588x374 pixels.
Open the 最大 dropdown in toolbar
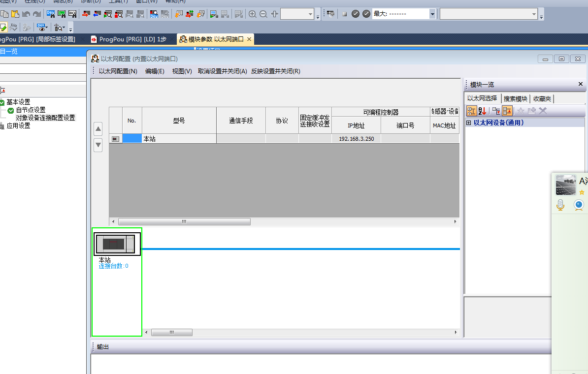tap(432, 14)
